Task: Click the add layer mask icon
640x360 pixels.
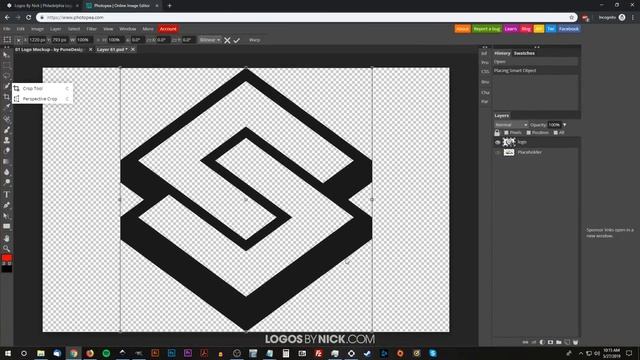Action: 550,342
